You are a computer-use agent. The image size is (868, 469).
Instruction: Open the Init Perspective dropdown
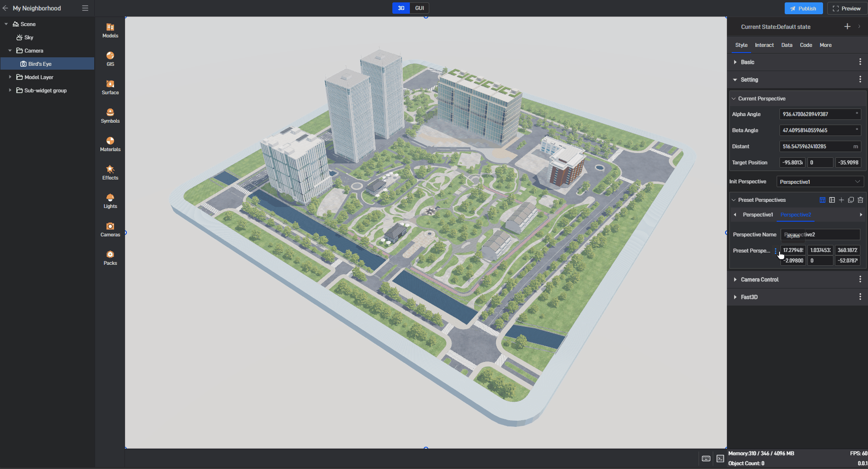(820, 182)
